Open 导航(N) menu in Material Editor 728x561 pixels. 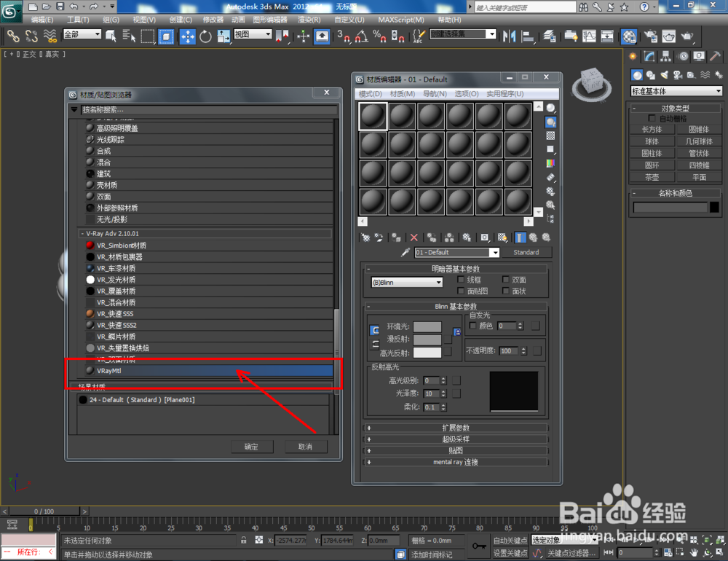[435, 94]
